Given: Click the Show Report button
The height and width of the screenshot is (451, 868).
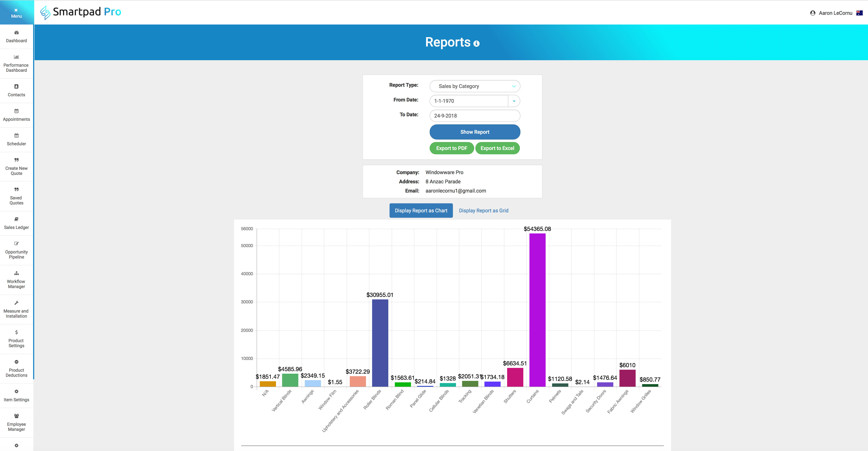Looking at the screenshot, I should (x=475, y=132).
